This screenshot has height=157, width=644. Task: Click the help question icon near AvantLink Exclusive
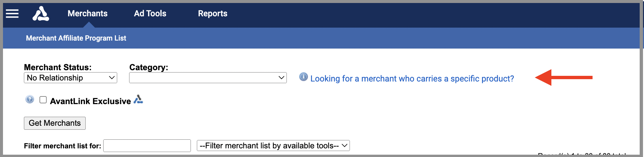point(30,99)
